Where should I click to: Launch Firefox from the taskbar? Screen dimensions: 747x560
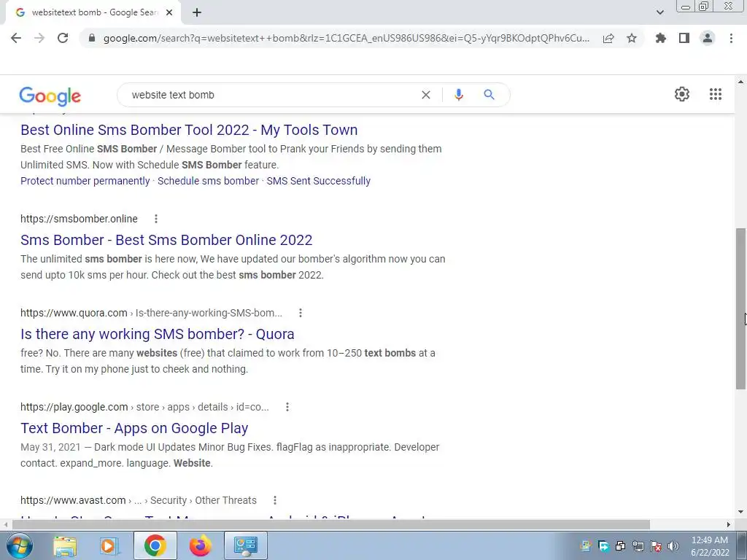click(x=200, y=545)
